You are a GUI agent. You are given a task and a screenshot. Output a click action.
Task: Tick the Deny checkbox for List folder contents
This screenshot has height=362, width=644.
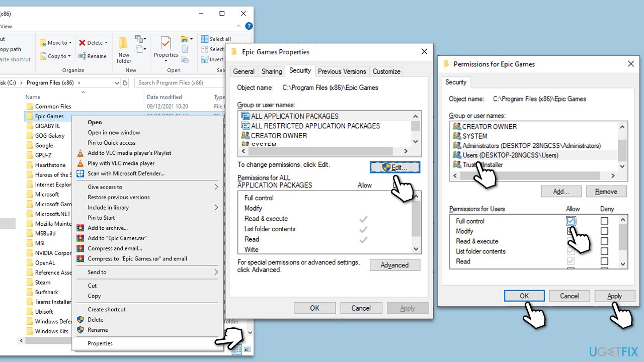point(604,251)
